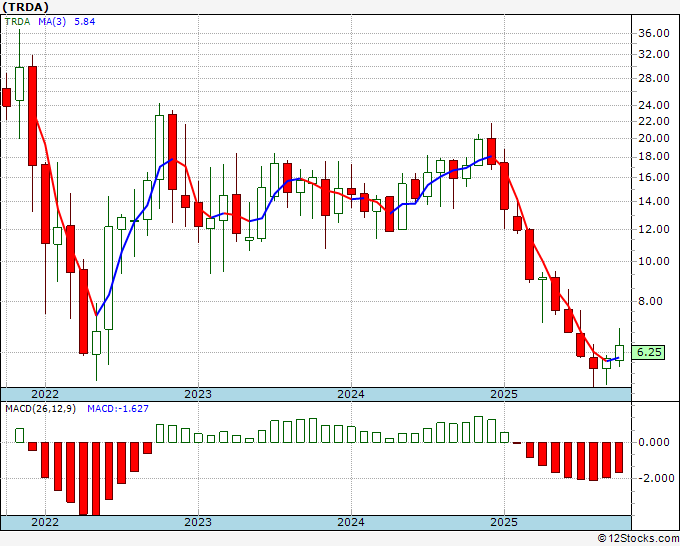Click the 20.00 price axis label
This screenshot has height=546, width=680.
[x=654, y=139]
